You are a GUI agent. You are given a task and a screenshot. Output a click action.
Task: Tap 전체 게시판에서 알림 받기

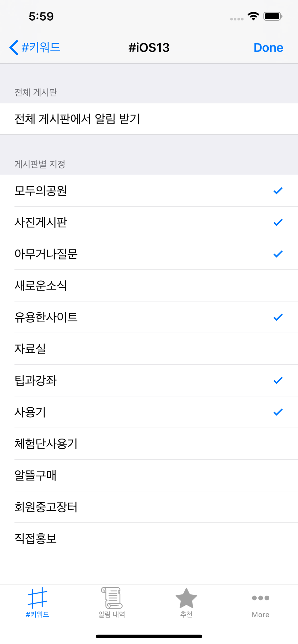click(x=149, y=119)
